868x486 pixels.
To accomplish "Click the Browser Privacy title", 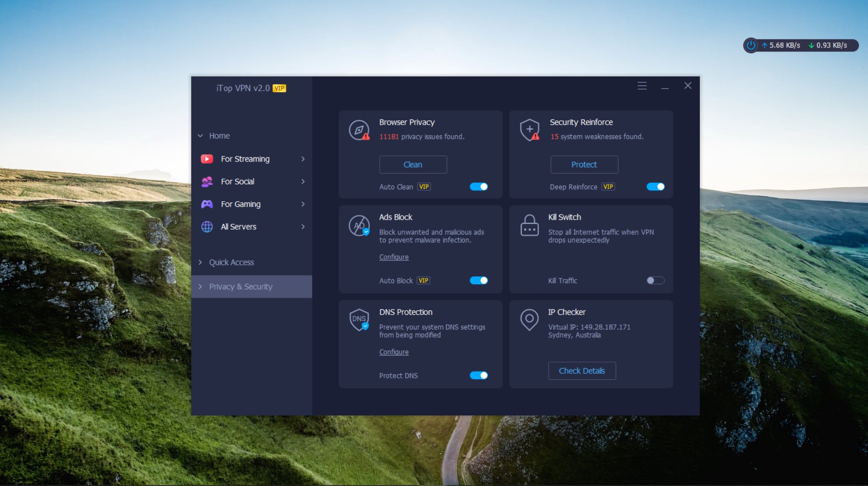I will (x=407, y=122).
